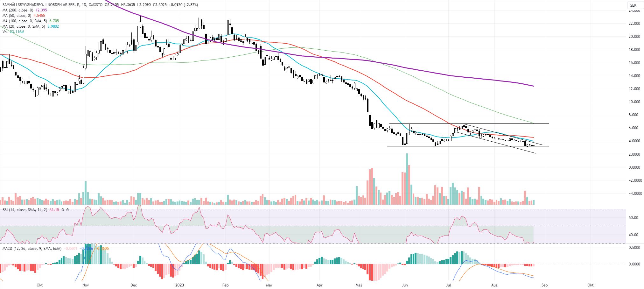Image resolution: width=644 pixels, height=289 pixels.
Task: Click the RSI value 31.15 readout
Action: point(54,210)
